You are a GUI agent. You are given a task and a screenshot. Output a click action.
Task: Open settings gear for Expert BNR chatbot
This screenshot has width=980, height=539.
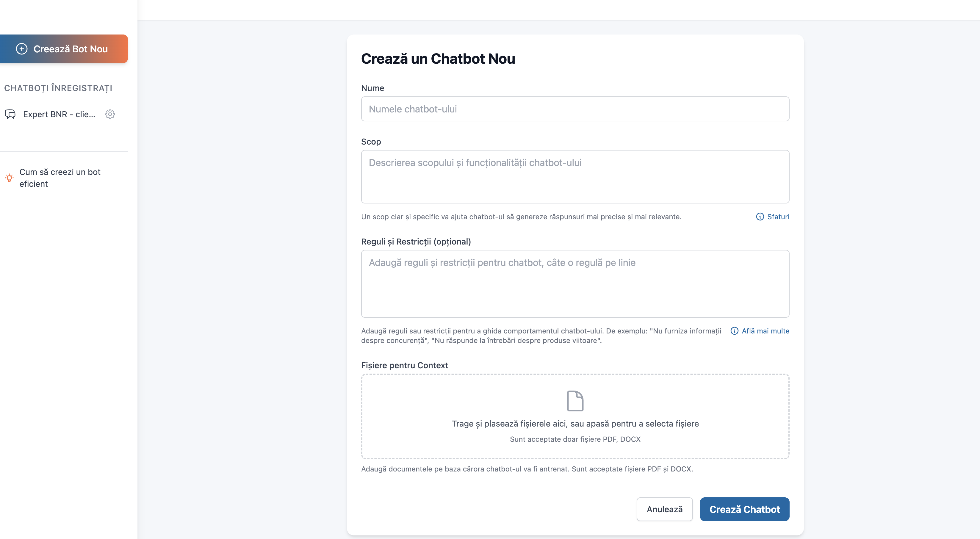[x=110, y=114]
